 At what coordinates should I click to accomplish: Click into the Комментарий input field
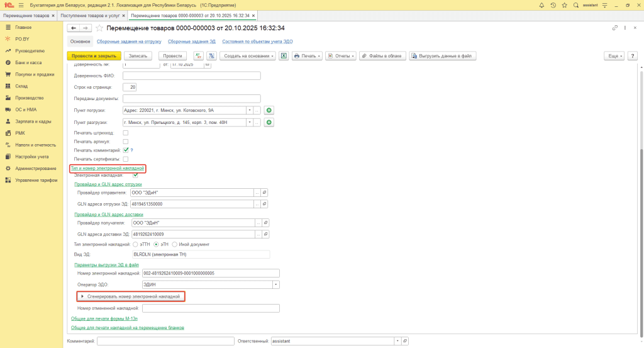[165, 341]
